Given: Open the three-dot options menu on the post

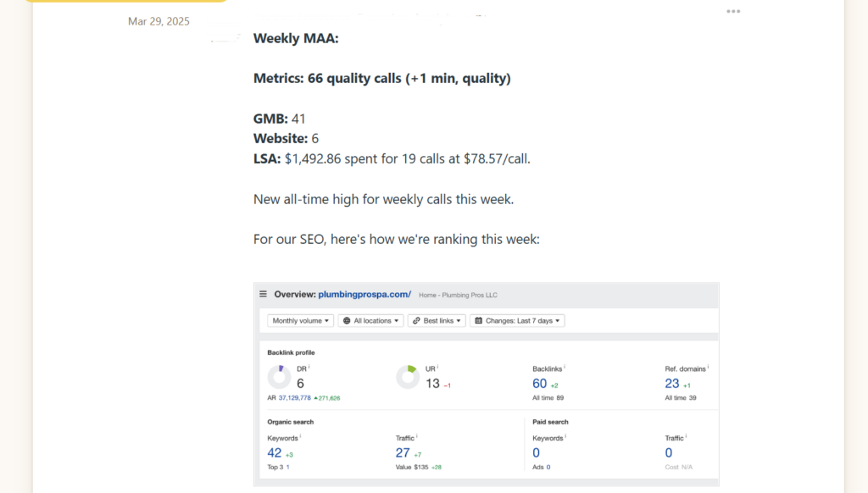Looking at the screenshot, I should click(x=733, y=11).
